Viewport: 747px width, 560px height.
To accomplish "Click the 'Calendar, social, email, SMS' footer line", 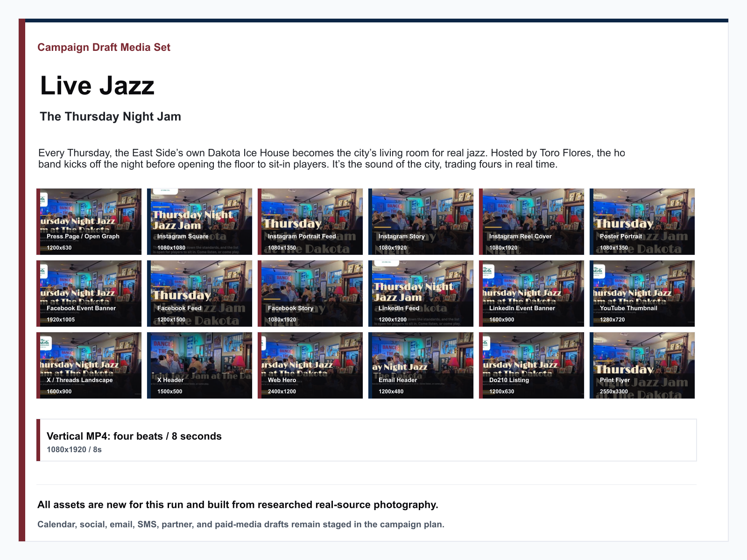I will point(241,524).
